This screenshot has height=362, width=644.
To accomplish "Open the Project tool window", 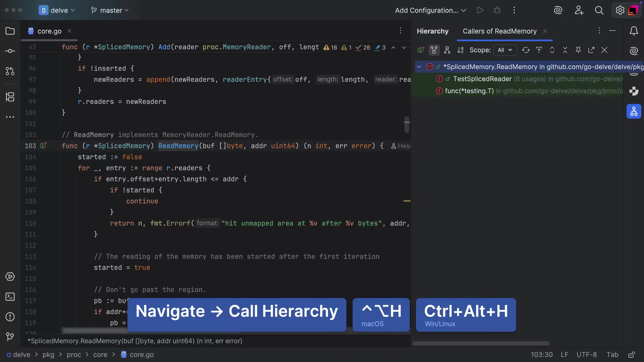I will pyautogui.click(x=10, y=31).
